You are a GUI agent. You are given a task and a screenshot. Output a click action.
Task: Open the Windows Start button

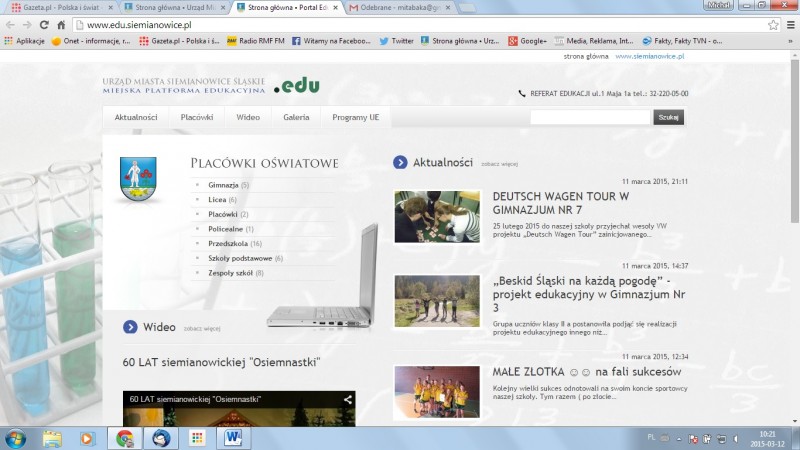click(14, 438)
